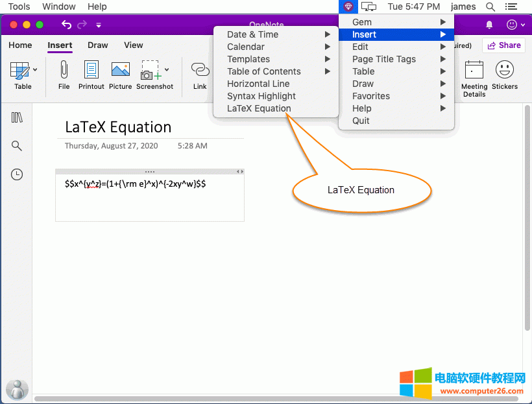The height and width of the screenshot is (404, 532).
Task: Switch to the Draw ribbon tab
Action: (x=98, y=45)
